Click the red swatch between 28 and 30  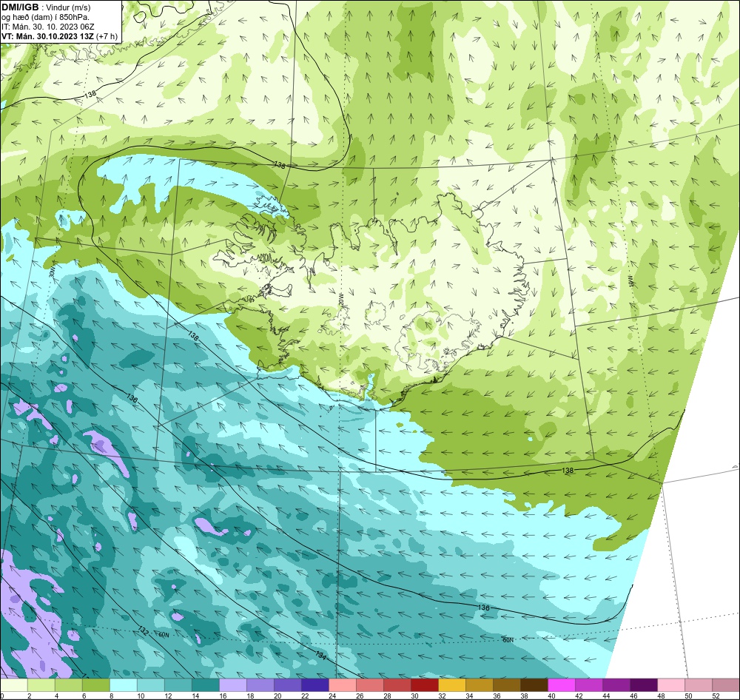pos(397,684)
